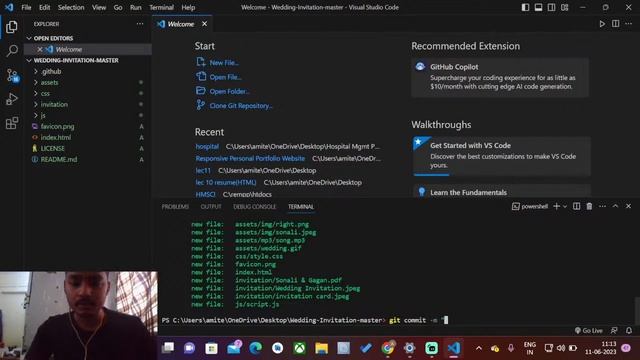Open feedback icon in status bar
This screenshot has width=640, height=360.
coord(614,331)
